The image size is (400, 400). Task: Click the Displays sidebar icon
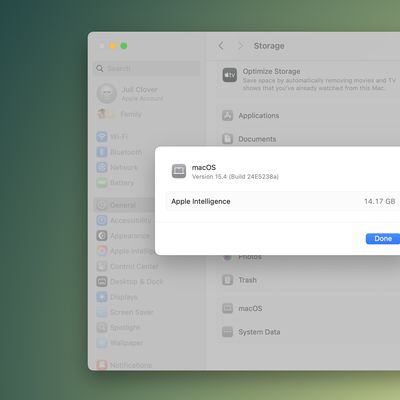tap(102, 297)
